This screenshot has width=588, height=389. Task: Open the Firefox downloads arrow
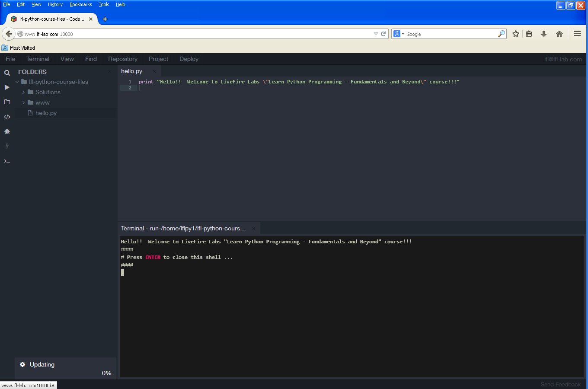[x=544, y=34]
